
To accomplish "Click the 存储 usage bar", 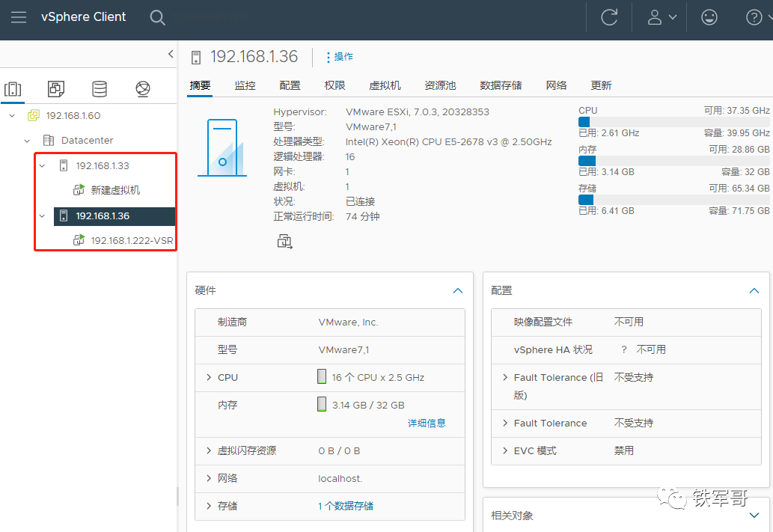I will point(674,200).
